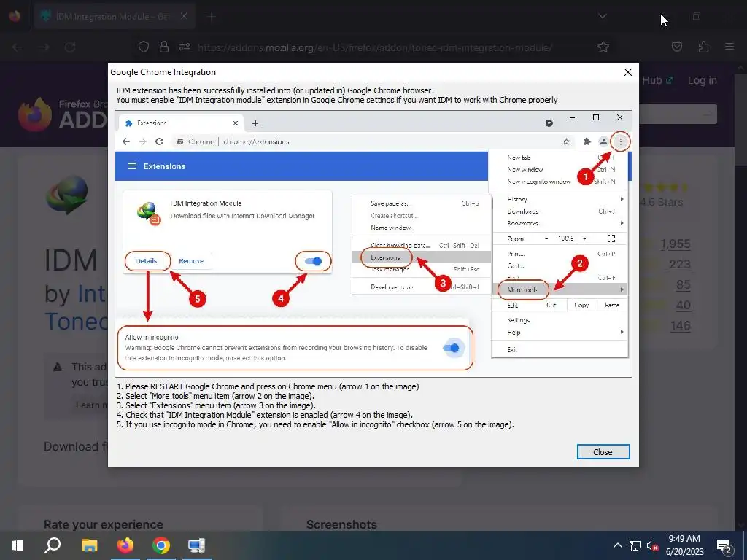This screenshot has height=560, width=747.
Task: Click the '4.6 Stars' rating text
Action: coord(662,203)
